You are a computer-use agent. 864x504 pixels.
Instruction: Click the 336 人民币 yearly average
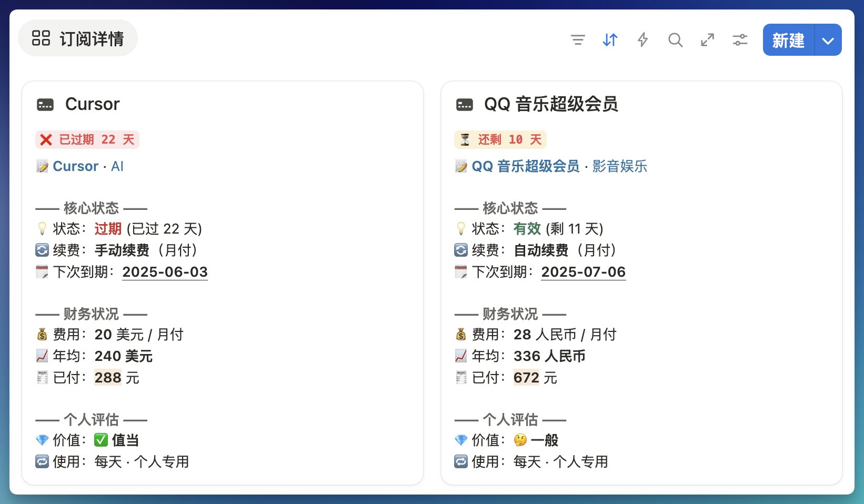click(x=549, y=356)
